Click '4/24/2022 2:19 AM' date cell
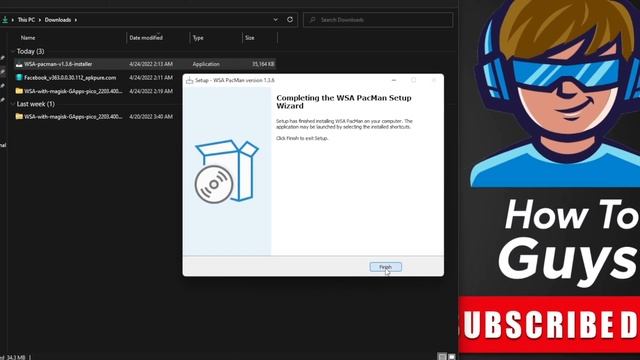 151,91
